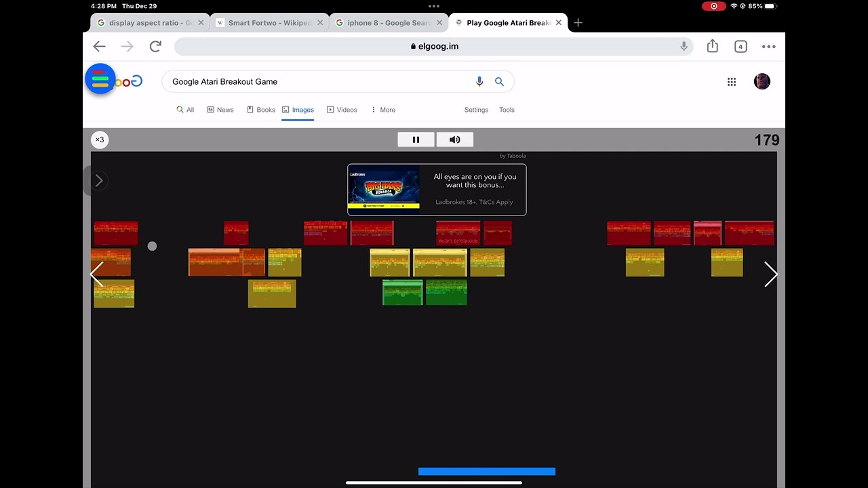Click the blue Breakout paddle
The image size is (868, 488).
pyautogui.click(x=487, y=471)
